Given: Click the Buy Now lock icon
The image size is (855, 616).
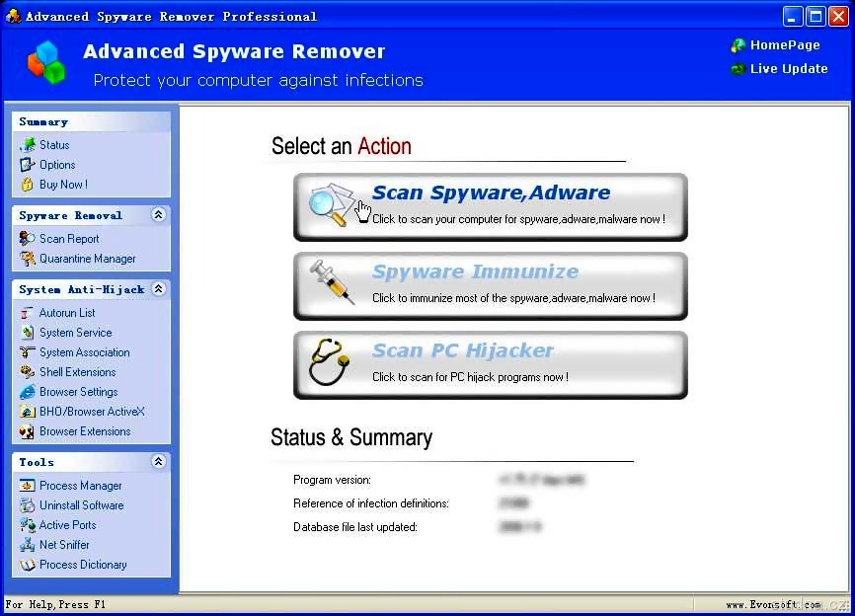Looking at the screenshot, I should [28, 185].
